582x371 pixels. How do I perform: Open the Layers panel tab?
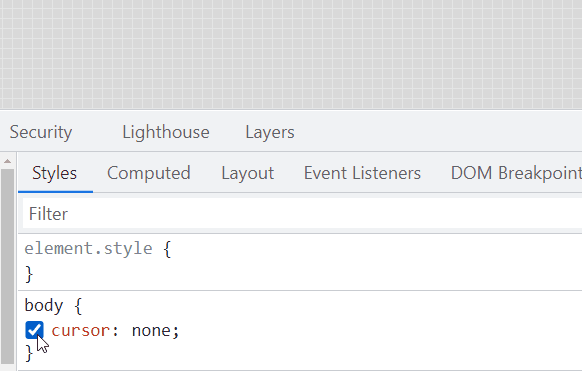click(x=270, y=132)
